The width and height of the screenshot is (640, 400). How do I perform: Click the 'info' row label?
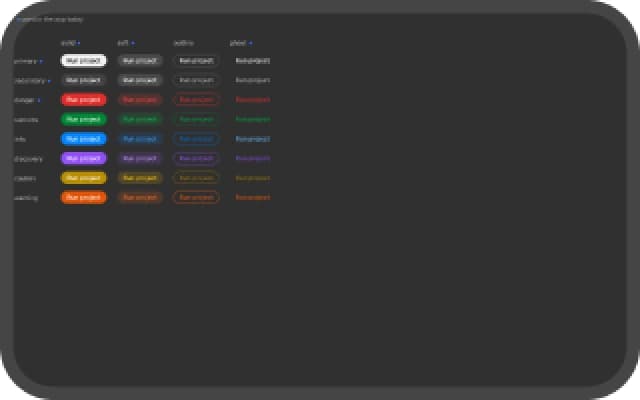(20, 139)
